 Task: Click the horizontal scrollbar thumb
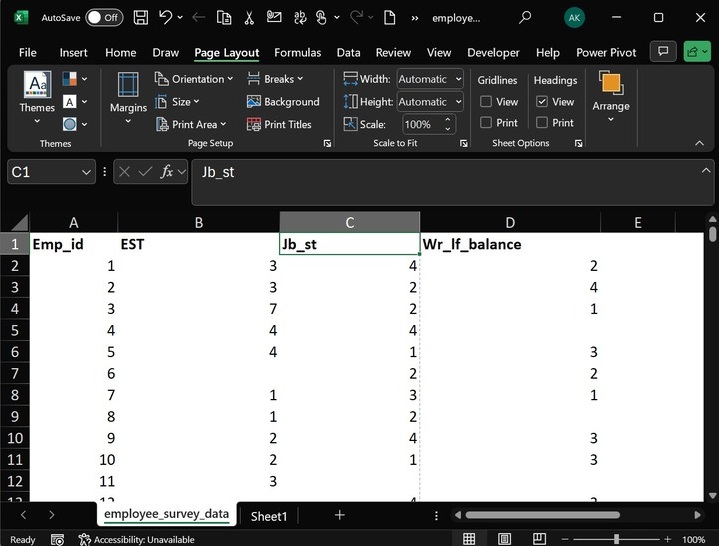(x=542, y=515)
